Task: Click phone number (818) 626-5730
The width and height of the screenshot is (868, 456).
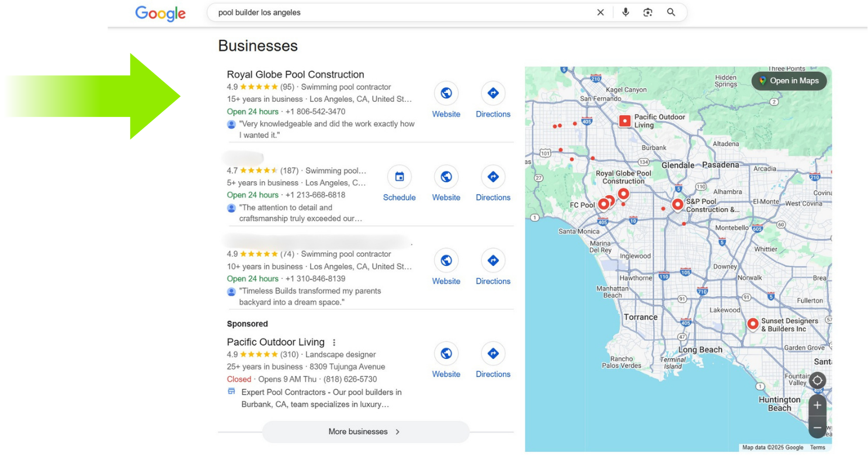Action: [x=350, y=379]
